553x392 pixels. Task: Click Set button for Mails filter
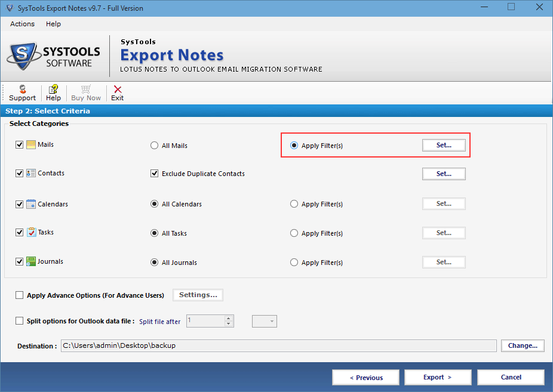tap(444, 145)
